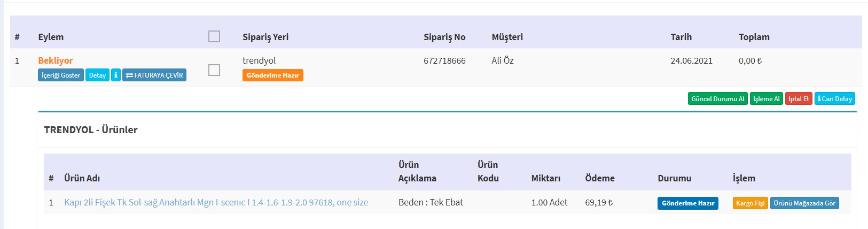Click the Sipariş No column header
Screen dimensions: 868x229
point(444,37)
